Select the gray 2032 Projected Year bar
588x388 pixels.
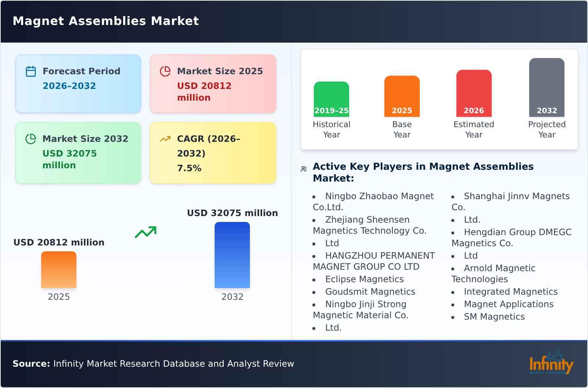click(x=546, y=88)
